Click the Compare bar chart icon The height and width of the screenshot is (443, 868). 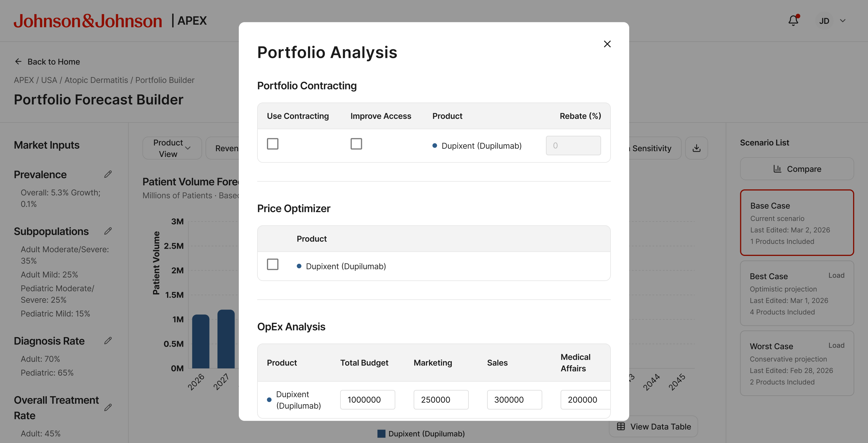point(777,169)
